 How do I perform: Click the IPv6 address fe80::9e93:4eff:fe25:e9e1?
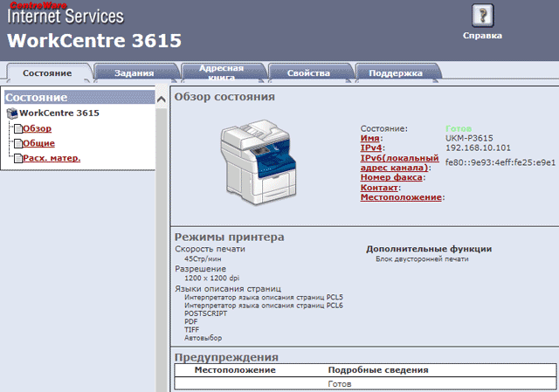(500, 163)
